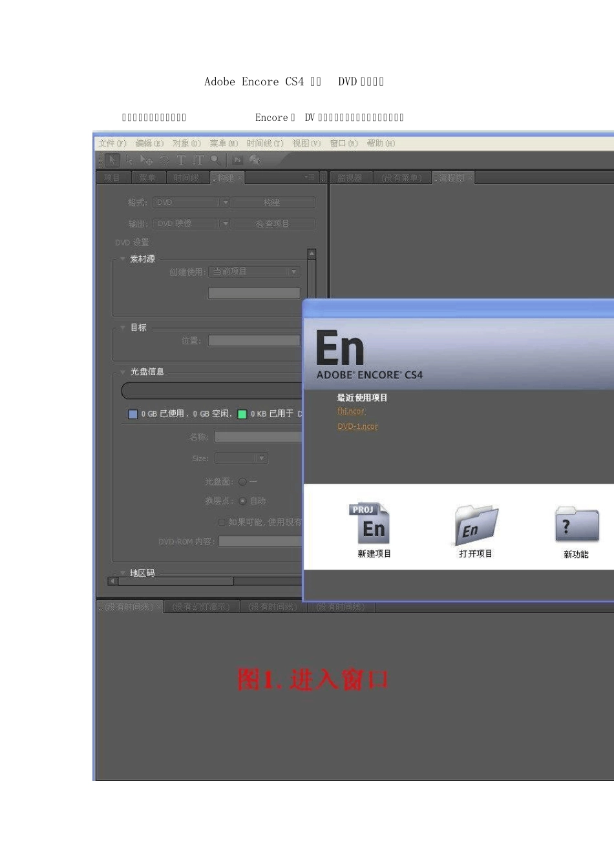Click the DVD-ROM 内容 field
Viewport: 614px width, 868px height.
pos(260,542)
